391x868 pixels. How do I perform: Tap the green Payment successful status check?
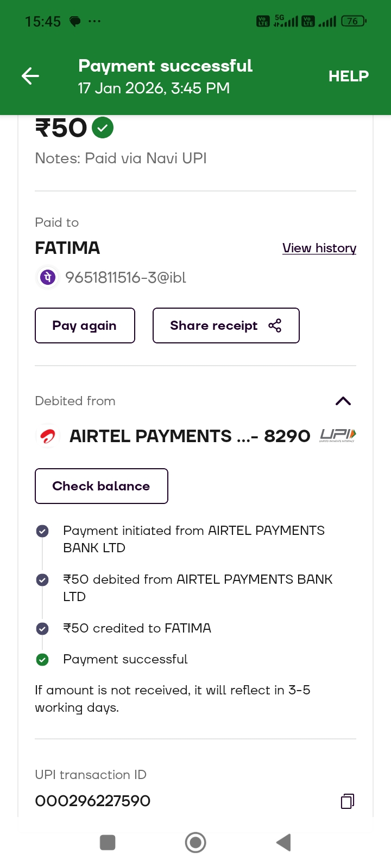42,660
